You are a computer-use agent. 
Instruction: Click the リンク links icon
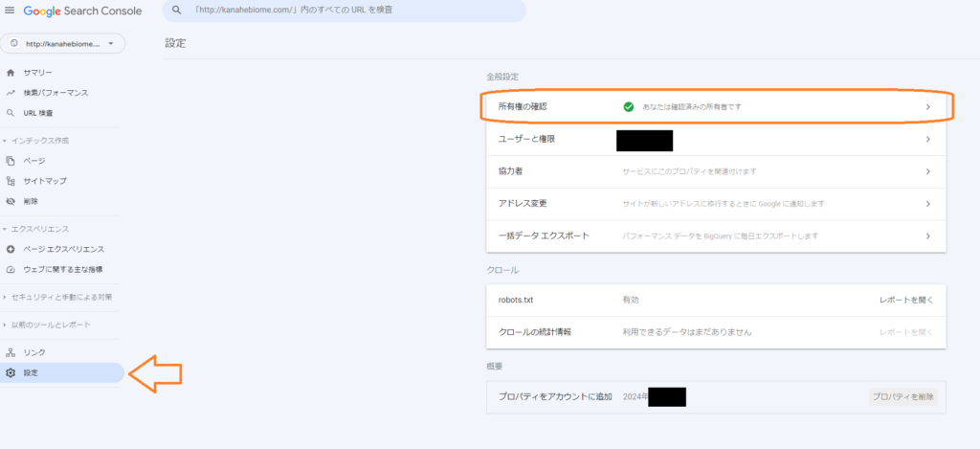point(11,352)
